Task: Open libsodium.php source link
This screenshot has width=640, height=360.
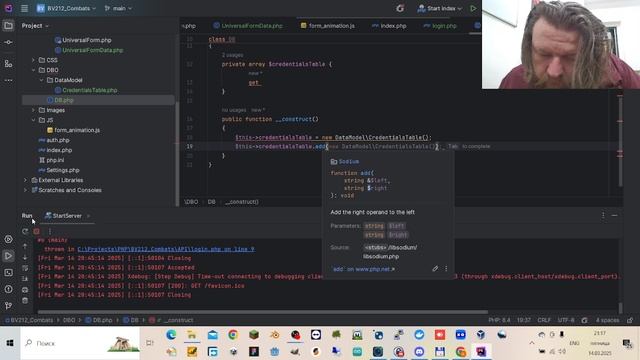Action: (x=390, y=252)
